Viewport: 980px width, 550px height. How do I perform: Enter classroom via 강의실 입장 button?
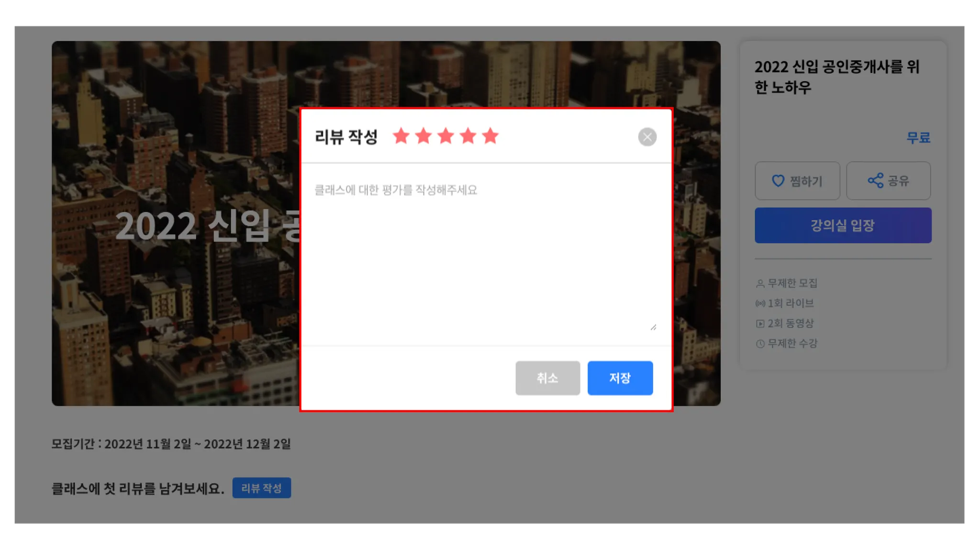coord(843,225)
